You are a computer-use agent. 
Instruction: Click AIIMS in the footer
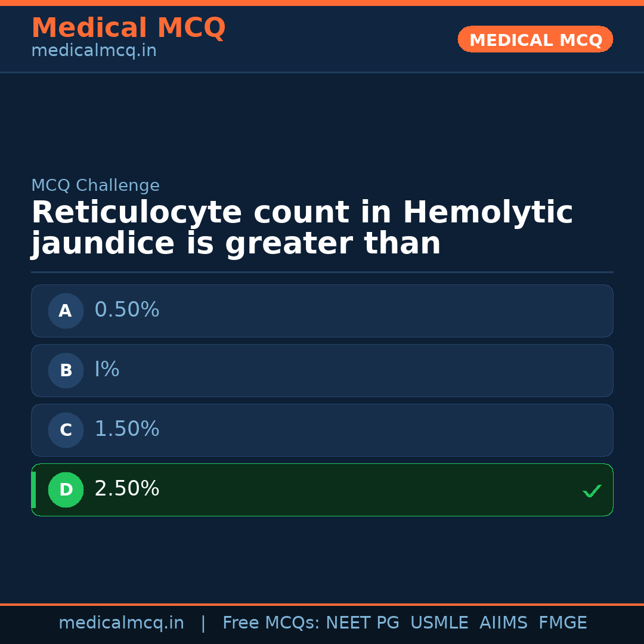503,623
